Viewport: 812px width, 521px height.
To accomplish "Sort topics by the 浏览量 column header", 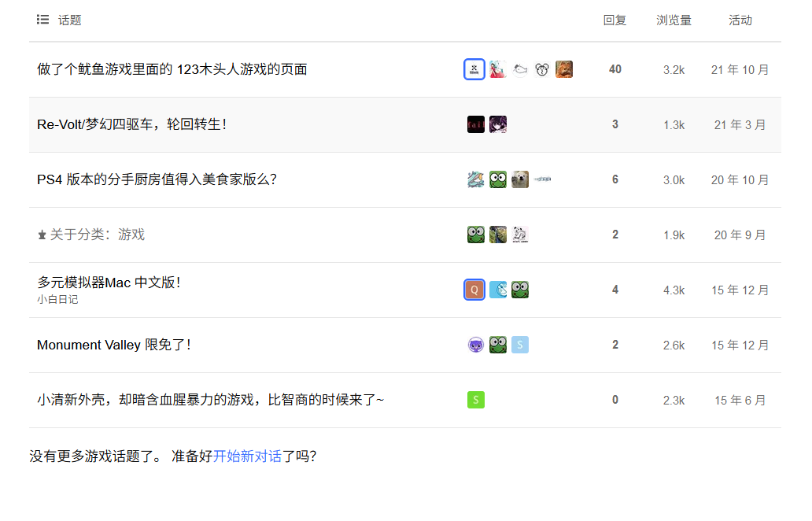I will click(674, 20).
